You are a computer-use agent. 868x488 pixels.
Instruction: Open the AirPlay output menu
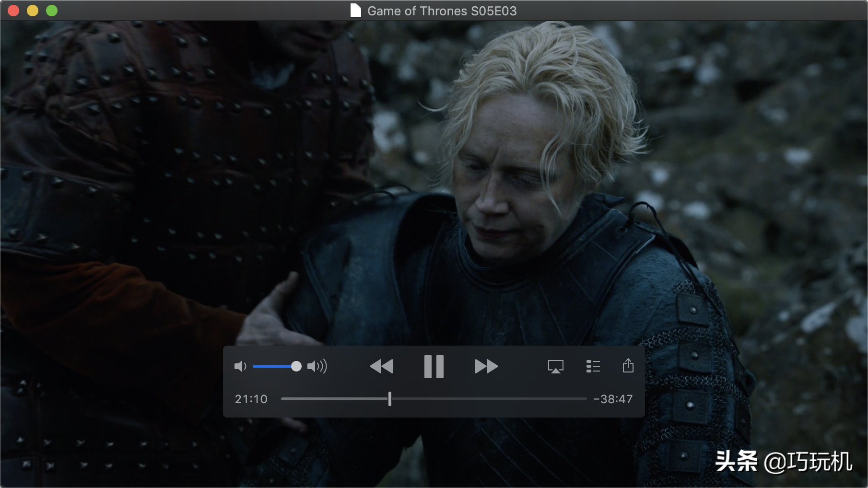(x=555, y=367)
